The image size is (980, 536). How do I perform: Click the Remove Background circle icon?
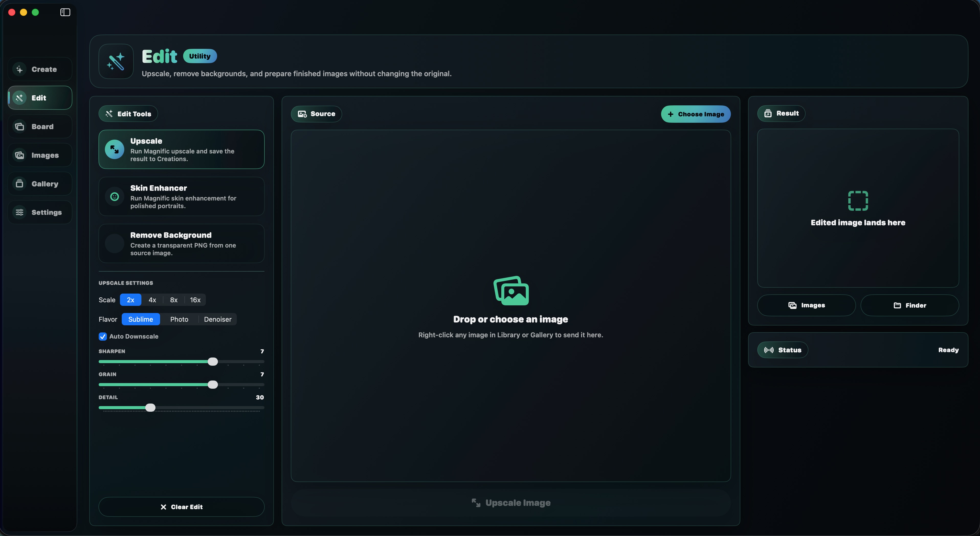pos(115,243)
